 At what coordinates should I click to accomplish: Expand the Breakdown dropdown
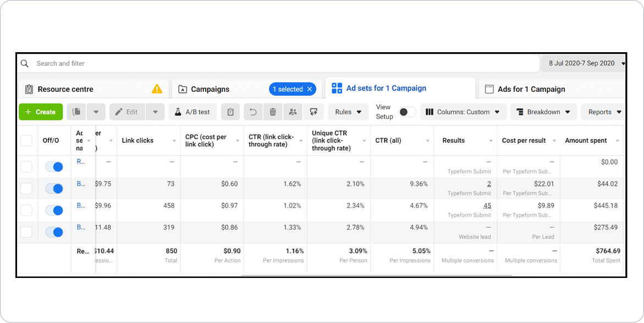pos(543,112)
